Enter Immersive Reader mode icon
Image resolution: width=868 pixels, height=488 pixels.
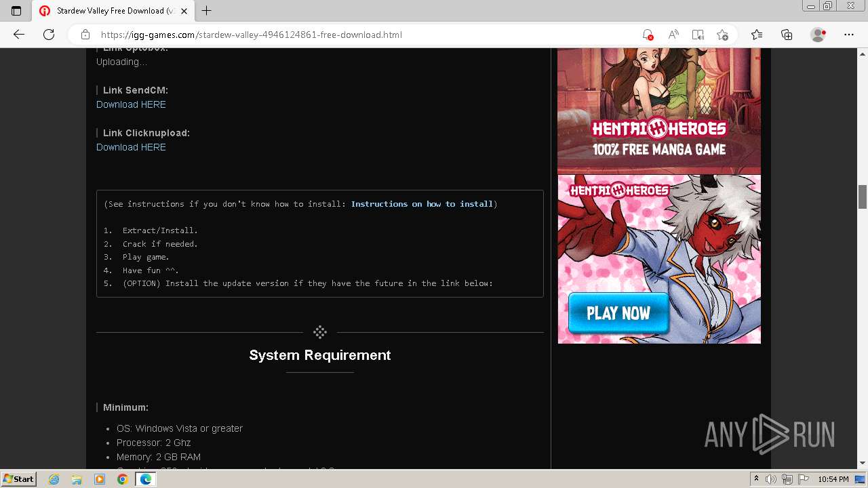pyautogui.click(x=698, y=35)
